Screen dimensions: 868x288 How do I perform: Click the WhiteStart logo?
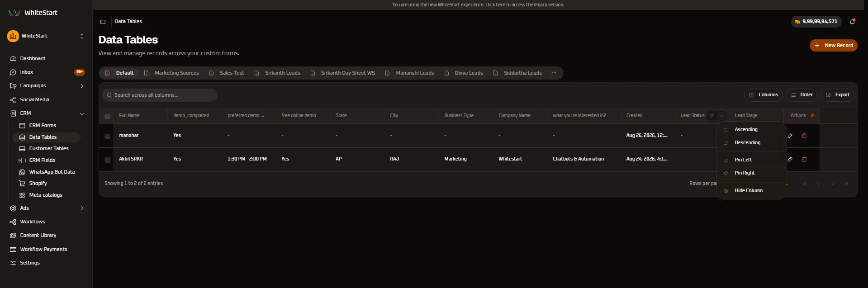click(x=33, y=13)
